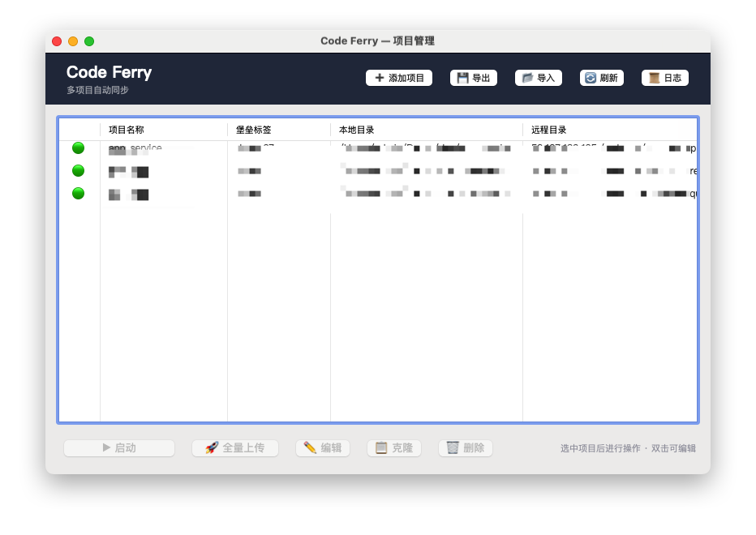The image size is (756, 535).
Task: Sort by the 项目名称 column header
Action: [x=164, y=130]
